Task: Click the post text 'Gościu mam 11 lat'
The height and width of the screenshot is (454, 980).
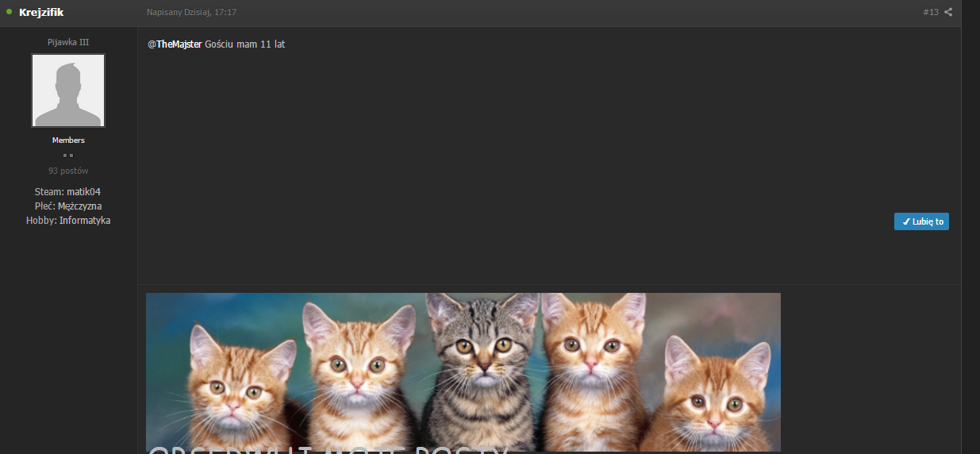Action: pyautogui.click(x=245, y=44)
